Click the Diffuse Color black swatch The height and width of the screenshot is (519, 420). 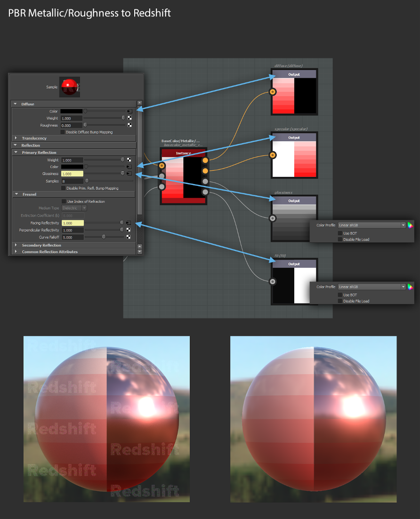[x=72, y=111]
